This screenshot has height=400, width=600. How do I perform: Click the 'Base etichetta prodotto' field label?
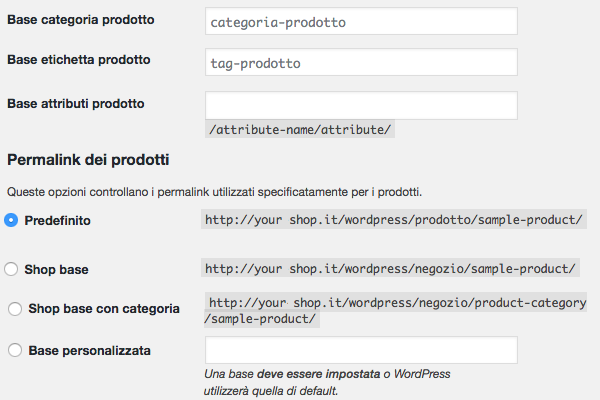(79, 60)
